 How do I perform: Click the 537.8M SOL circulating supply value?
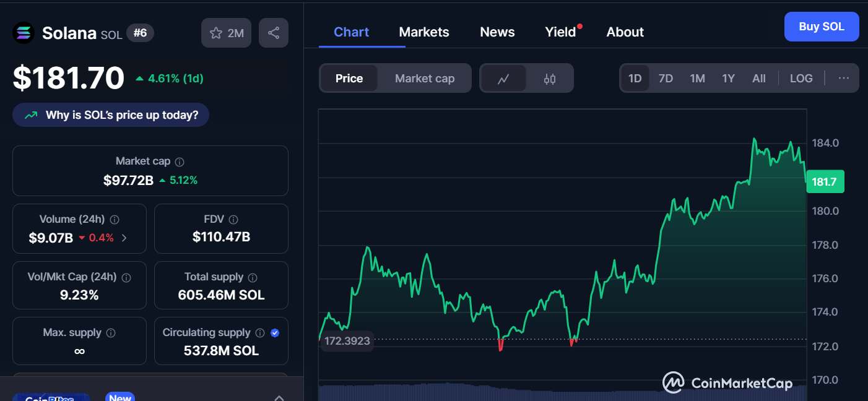pos(221,351)
